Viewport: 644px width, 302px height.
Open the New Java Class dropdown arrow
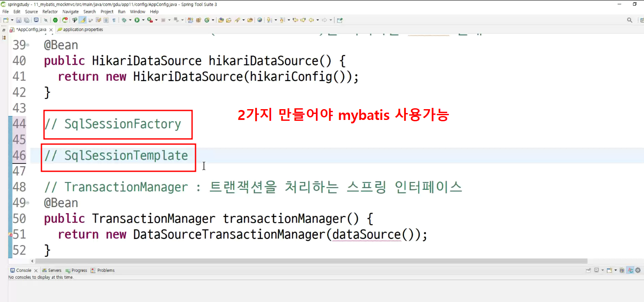[x=213, y=20]
